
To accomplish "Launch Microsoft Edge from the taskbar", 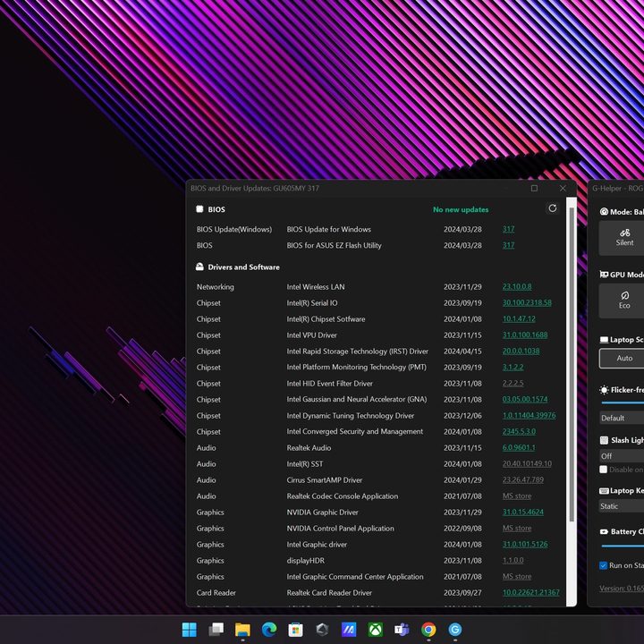I will tap(269, 629).
